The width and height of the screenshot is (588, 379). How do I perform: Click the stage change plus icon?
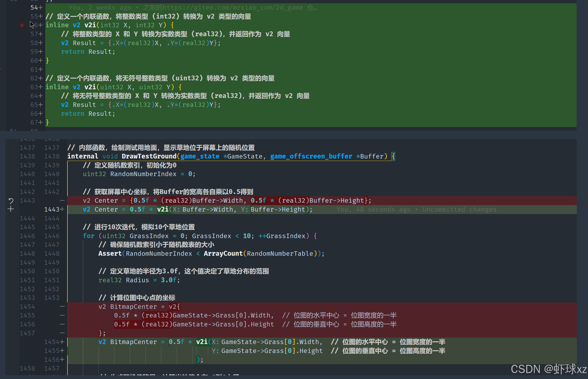[x=11, y=209]
